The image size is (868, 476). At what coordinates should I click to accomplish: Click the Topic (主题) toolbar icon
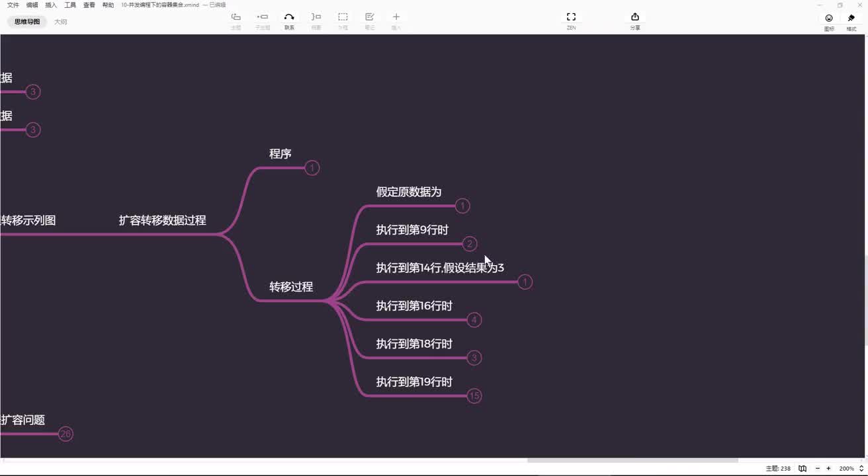236,17
